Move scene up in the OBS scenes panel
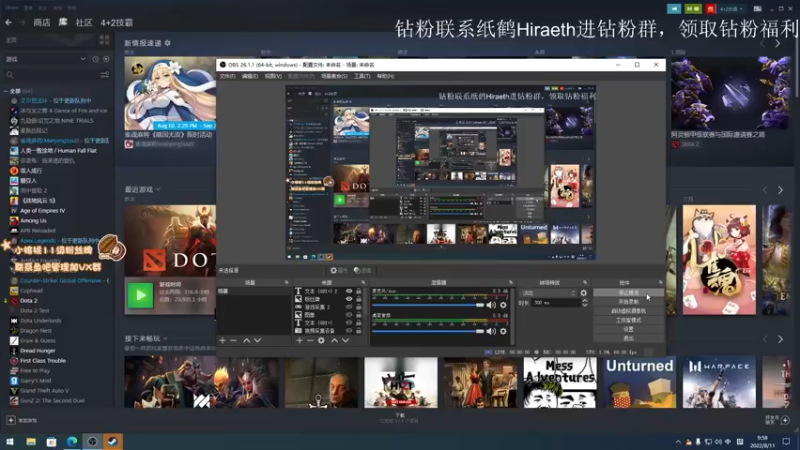This screenshot has width=800, height=450. [x=246, y=340]
